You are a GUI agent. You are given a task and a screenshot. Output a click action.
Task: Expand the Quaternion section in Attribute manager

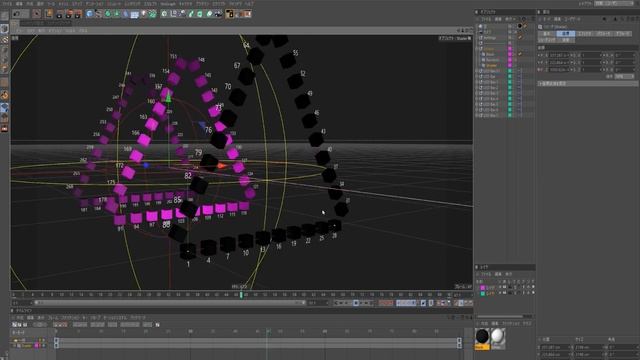tap(588, 83)
